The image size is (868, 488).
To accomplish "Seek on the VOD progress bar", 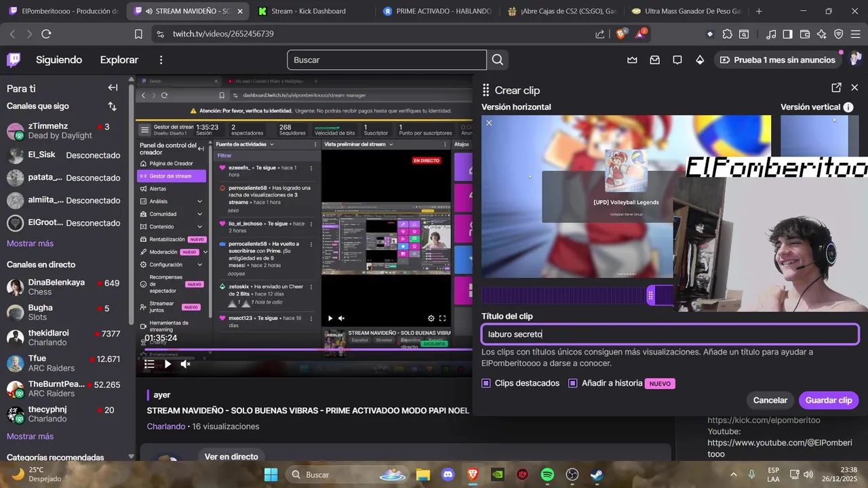I will 303,350.
